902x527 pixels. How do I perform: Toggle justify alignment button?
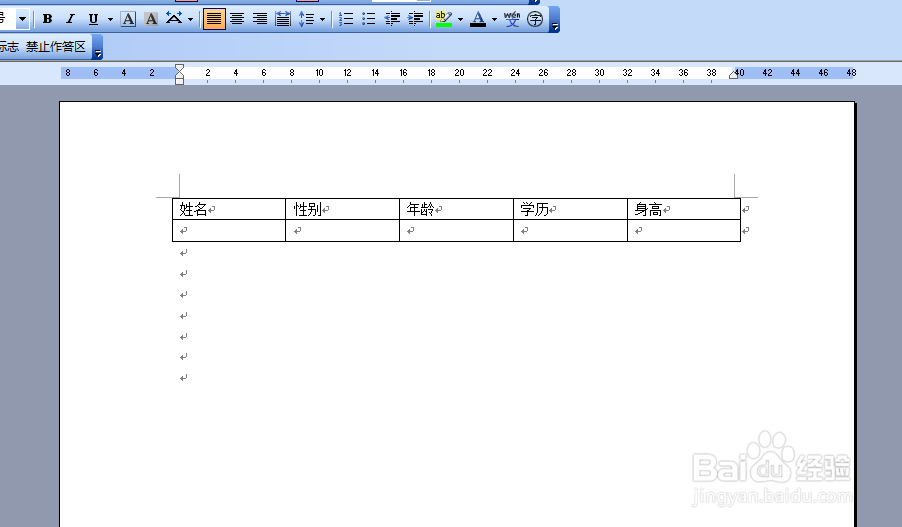click(x=214, y=19)
